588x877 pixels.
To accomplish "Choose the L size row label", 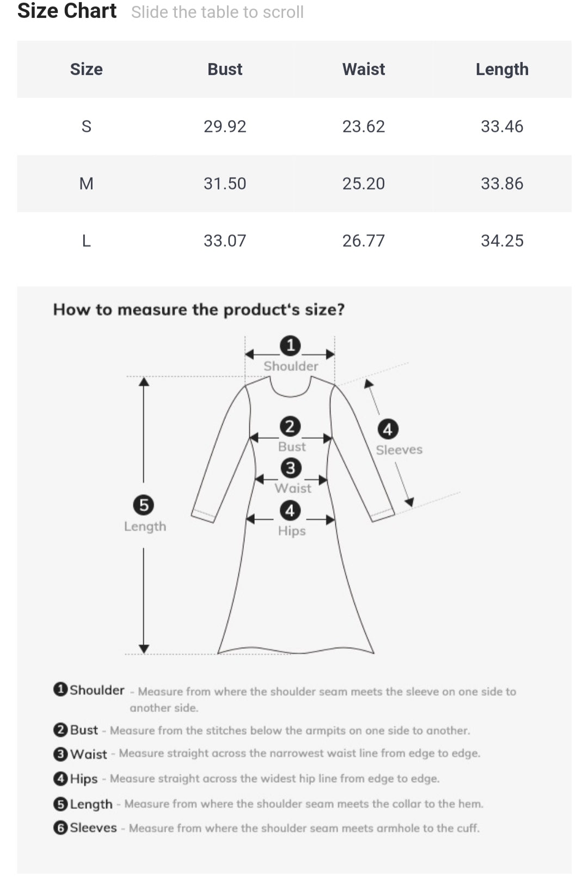I will coord(86,241).
